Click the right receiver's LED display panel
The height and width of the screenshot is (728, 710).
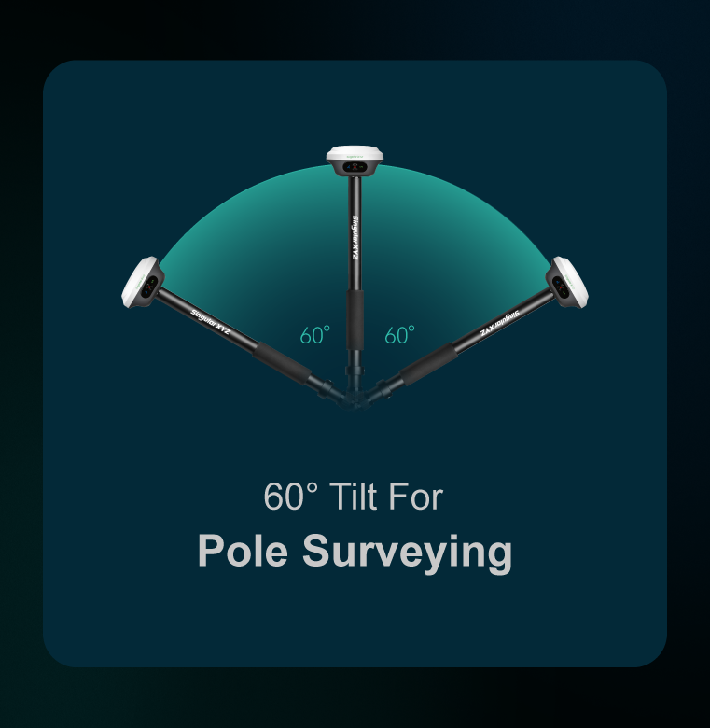point(561,287)
